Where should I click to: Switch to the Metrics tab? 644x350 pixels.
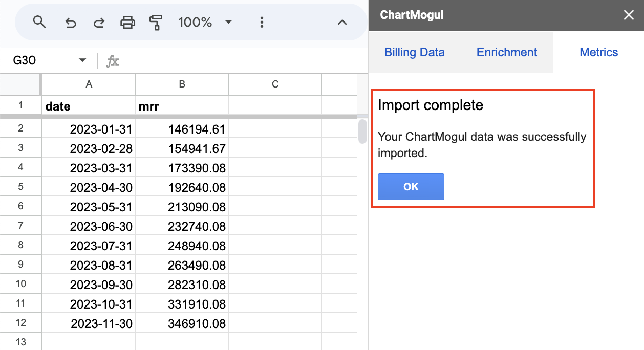tap(599, 52)
